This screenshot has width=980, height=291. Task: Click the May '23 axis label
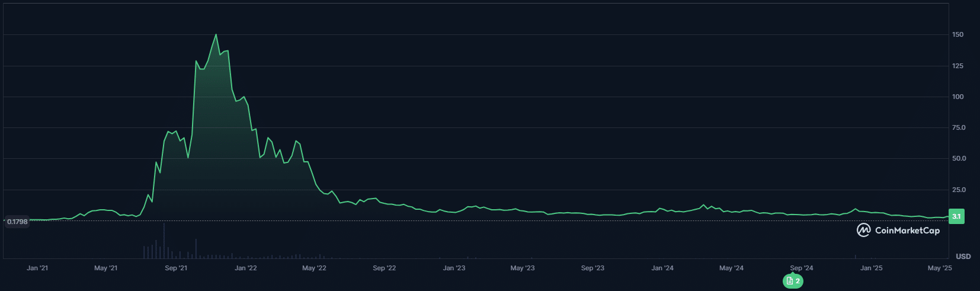tap(523, 268)
